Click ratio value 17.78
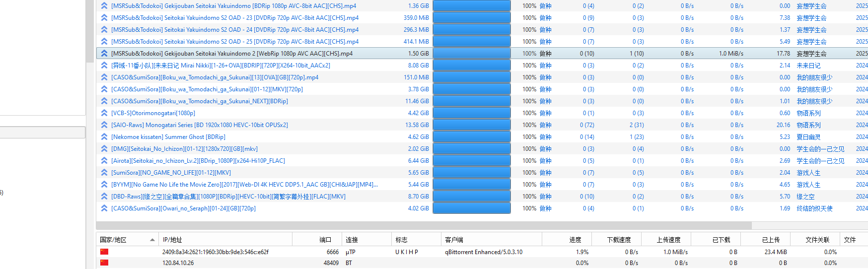This screenshot has height=269, width=868. point(784,54)
